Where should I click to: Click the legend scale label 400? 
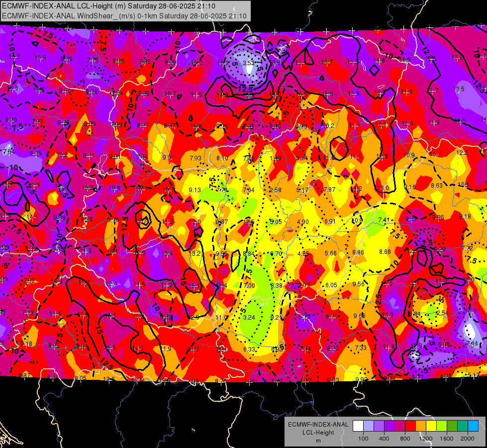(x=384, y=439)
